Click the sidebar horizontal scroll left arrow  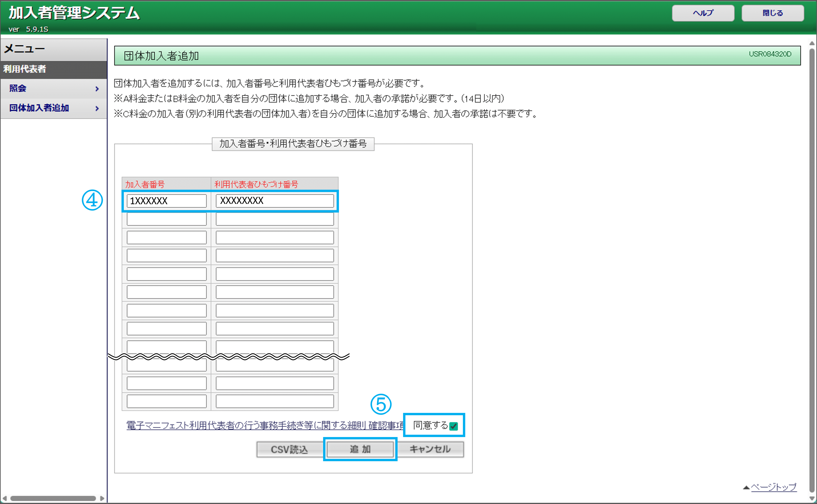pyautogui.click(x=5, y=498)
